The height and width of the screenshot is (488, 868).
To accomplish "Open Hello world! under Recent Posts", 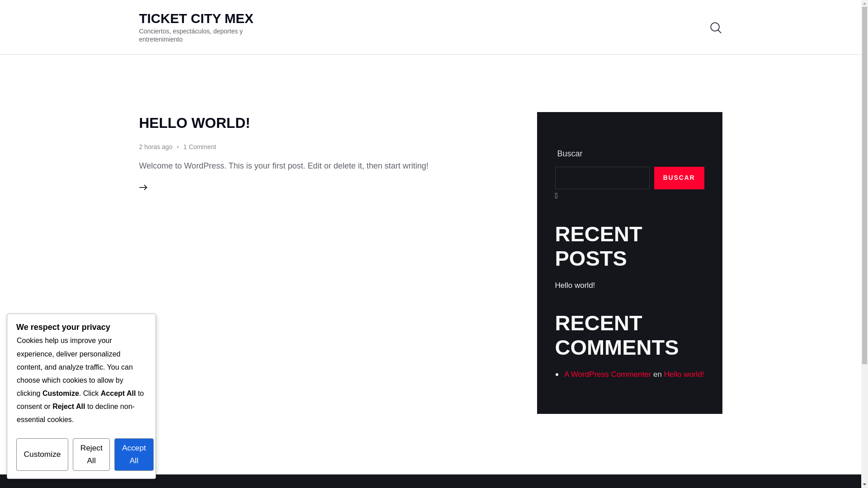I will [575, 286].
